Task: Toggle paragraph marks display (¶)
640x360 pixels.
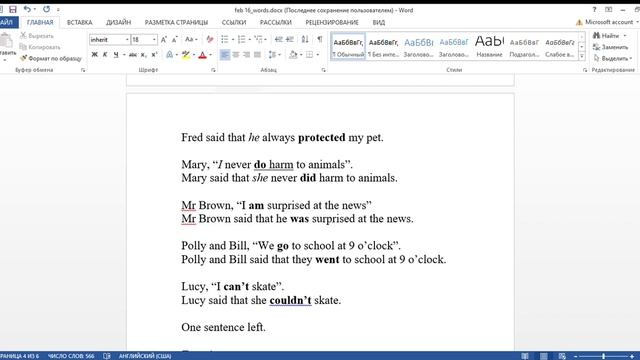Action: point(320,40)
